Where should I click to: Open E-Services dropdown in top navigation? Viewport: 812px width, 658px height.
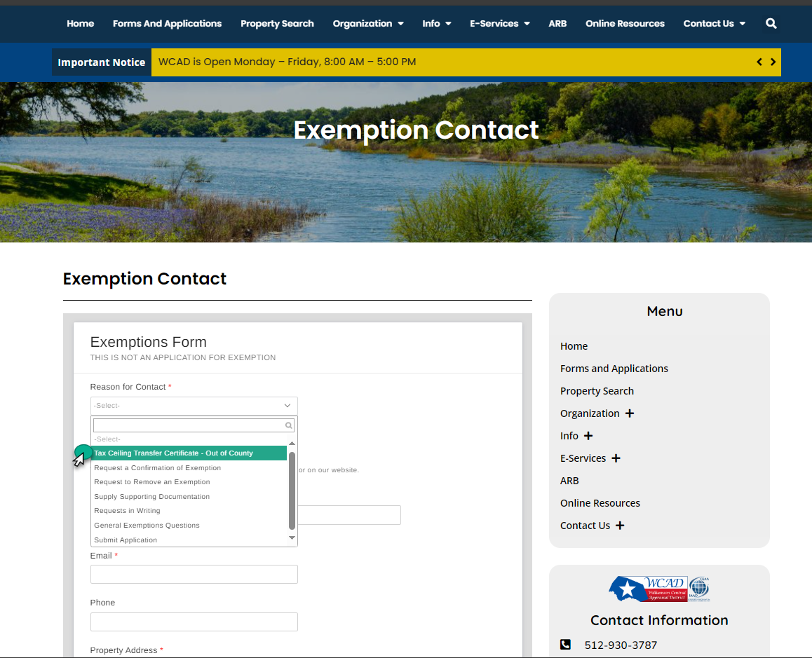tap(499, 24)
